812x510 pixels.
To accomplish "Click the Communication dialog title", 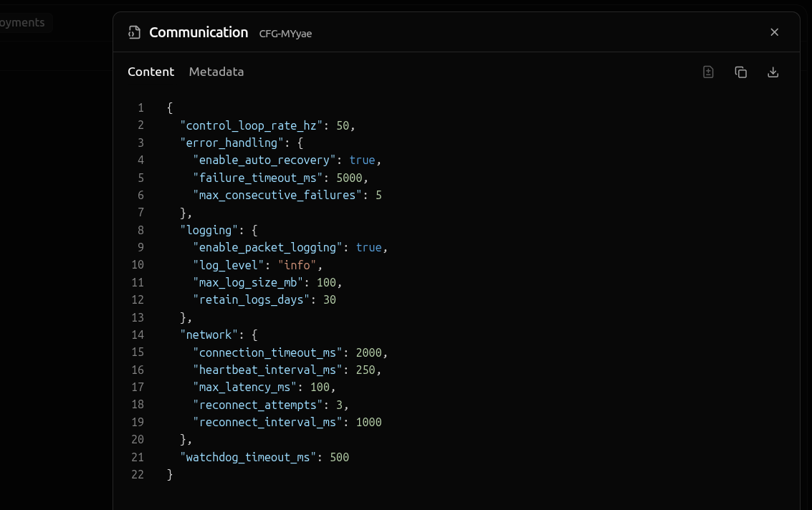I will (x=199, y=32).
